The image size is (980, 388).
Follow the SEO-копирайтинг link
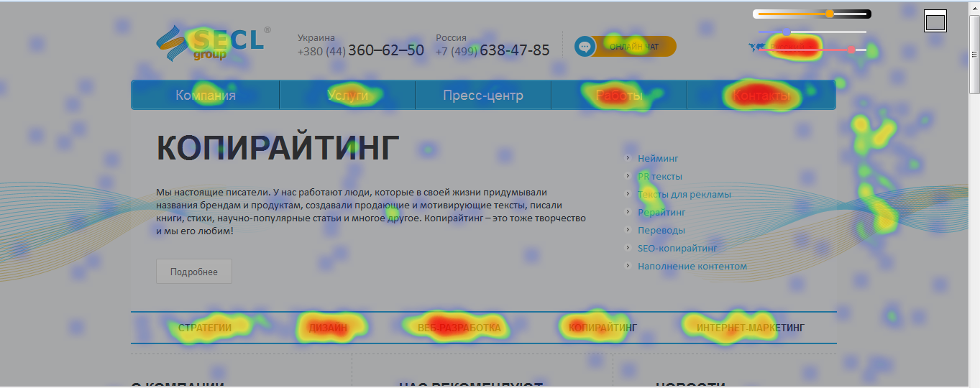[x=677, y=248]
